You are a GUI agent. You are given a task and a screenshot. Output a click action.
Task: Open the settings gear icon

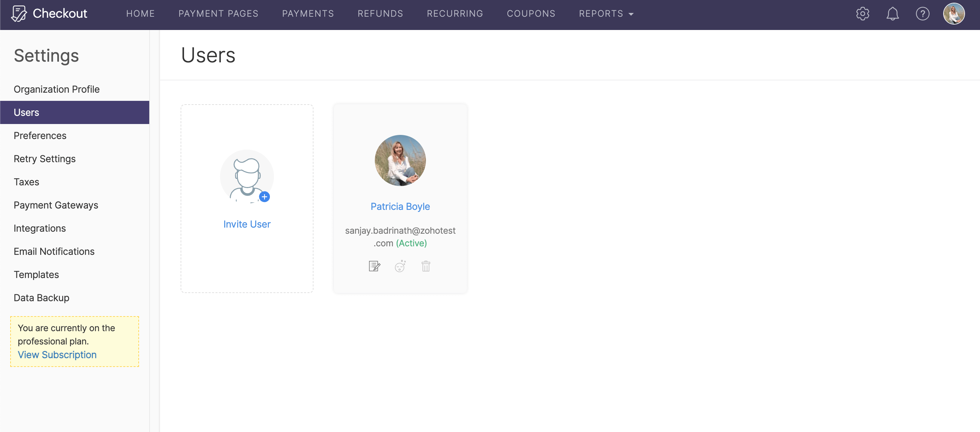click(862, 14)
